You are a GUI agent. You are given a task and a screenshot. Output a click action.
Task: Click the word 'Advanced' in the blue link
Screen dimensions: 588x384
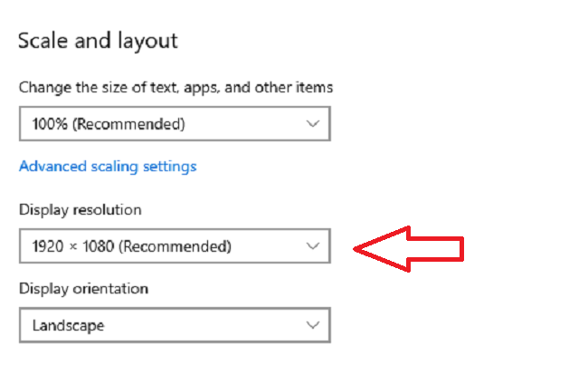tap(51, 167)
